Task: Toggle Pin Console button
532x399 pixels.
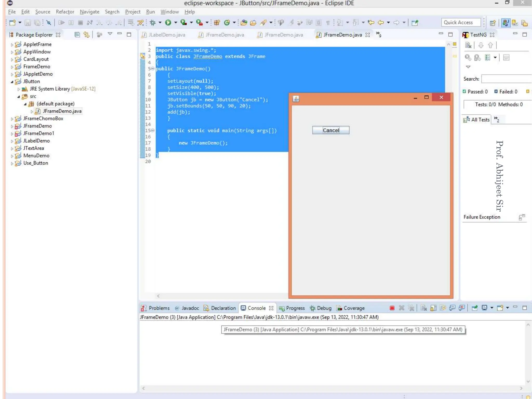Action: point(475,308)
